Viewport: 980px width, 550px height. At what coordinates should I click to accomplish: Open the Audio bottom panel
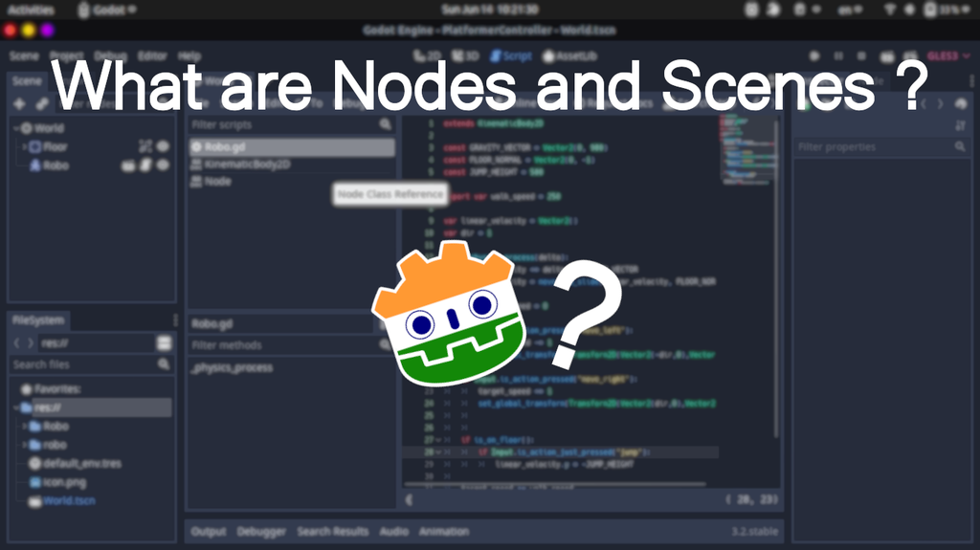tap(393, 531)
